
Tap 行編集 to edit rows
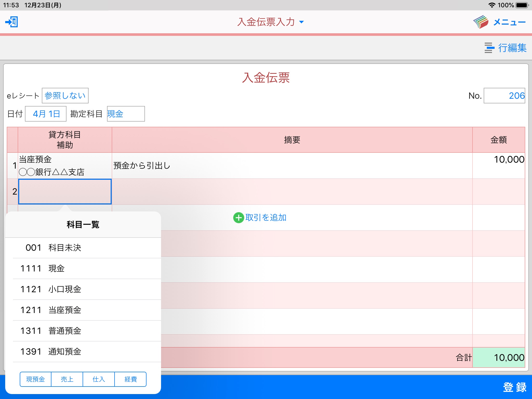512,48
